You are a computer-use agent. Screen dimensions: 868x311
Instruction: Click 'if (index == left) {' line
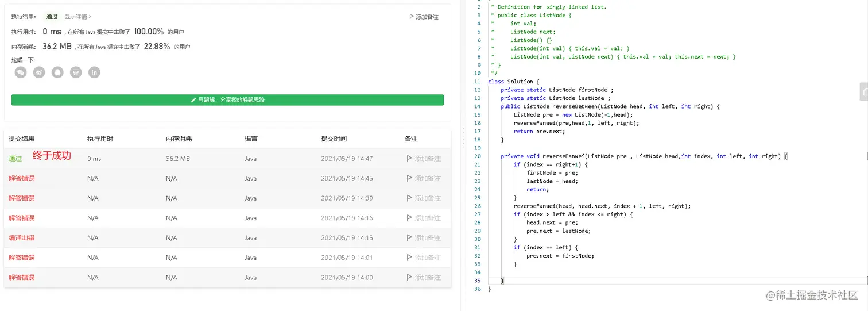546,247
